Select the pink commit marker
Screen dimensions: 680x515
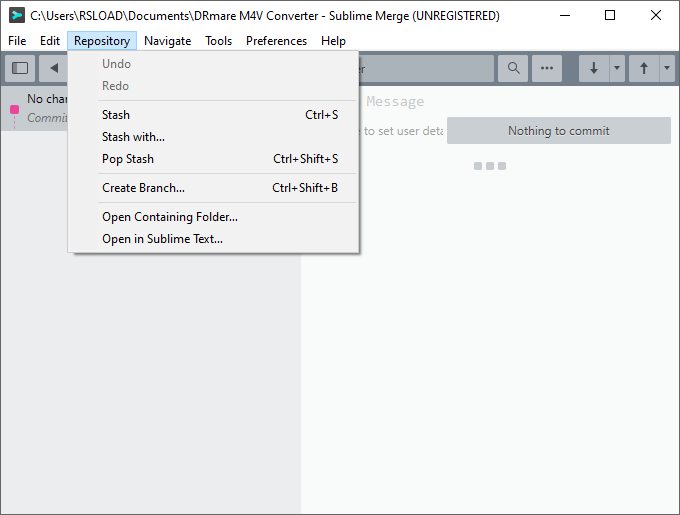click(14, 109)
